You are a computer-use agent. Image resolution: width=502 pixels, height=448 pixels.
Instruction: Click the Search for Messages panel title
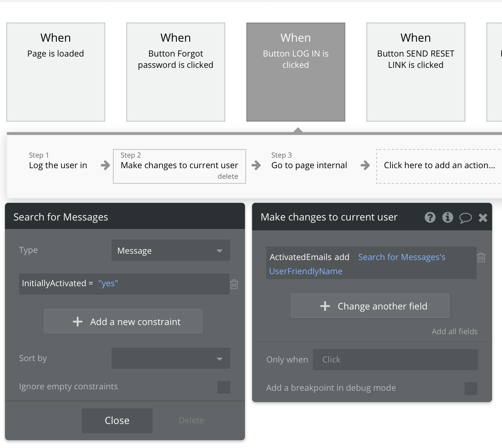point(61,217)
